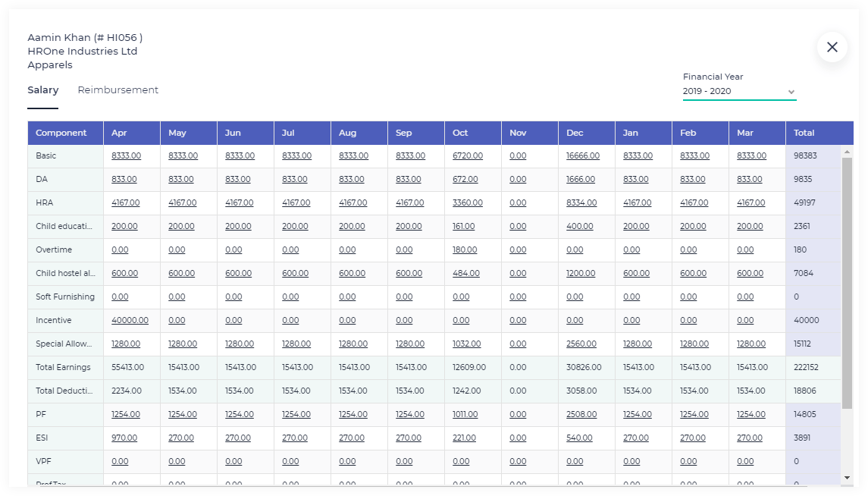Screen dimensions: 868x496
Task: Click Total Earnings total 222152
Action: [x=806, y=367]
